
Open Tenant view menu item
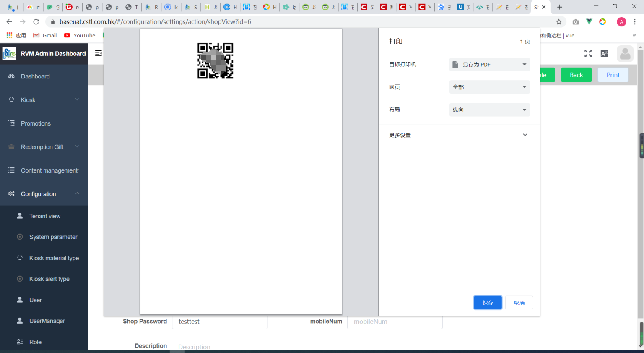(x=44, y=216)
